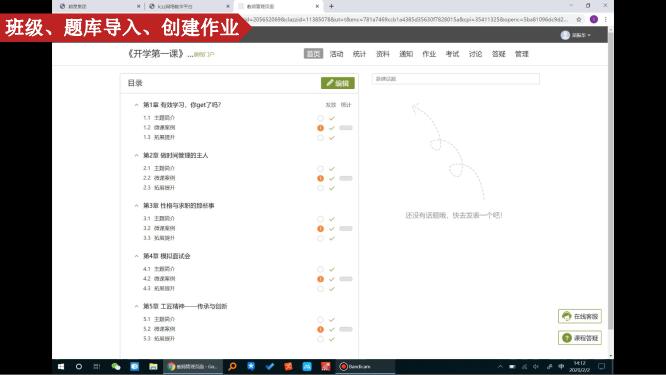
Task: Open the 作业 tab in course navigation
Action: [x=429, y=54]
